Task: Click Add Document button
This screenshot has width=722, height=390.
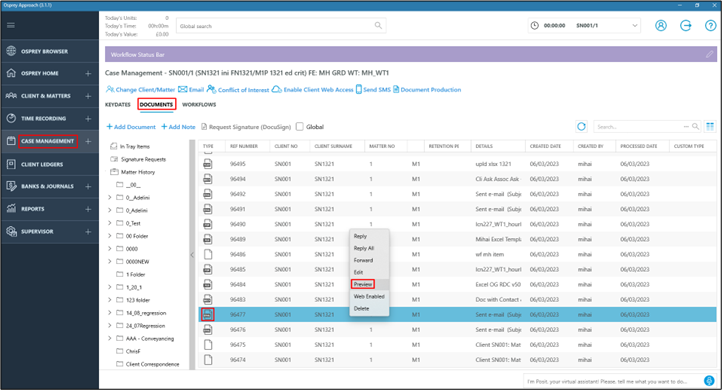Action: pyautogui.click(x=131, y=127)
